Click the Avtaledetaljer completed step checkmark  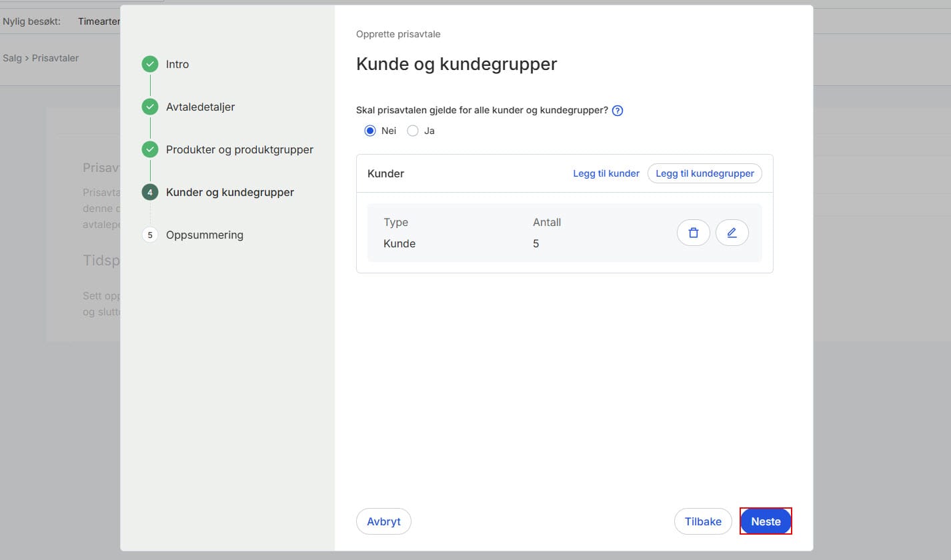click(149, 107)
